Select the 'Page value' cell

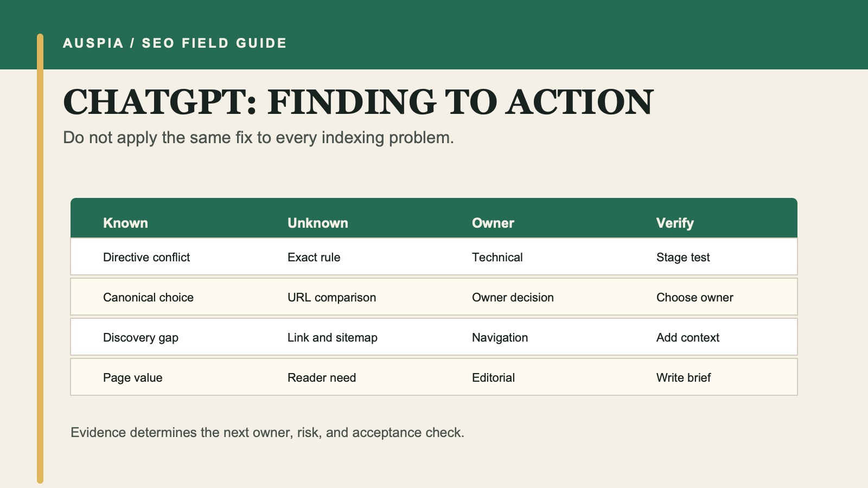point(133,378)
